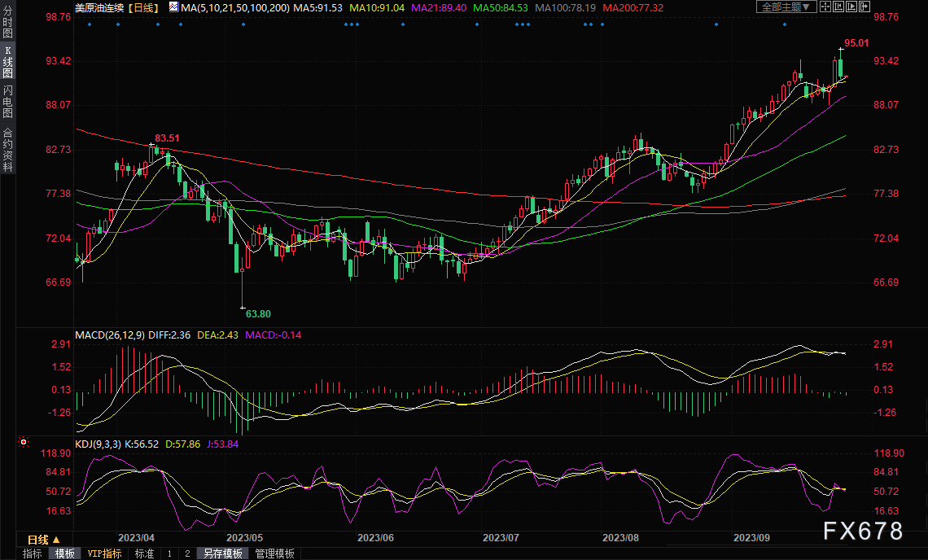The height and width of the screenshot is (560, 928).
Task: Select template number 2
Action: click(187, 553)
